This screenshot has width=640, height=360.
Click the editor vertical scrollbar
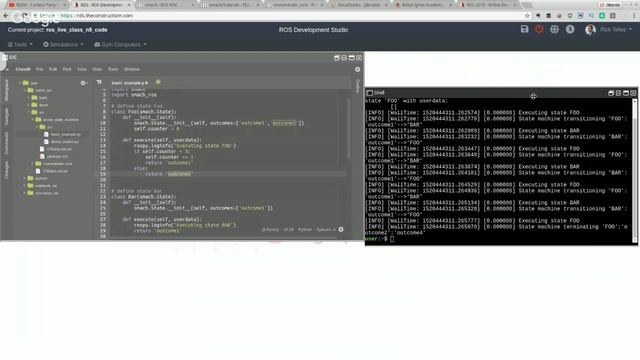(349, 128)
